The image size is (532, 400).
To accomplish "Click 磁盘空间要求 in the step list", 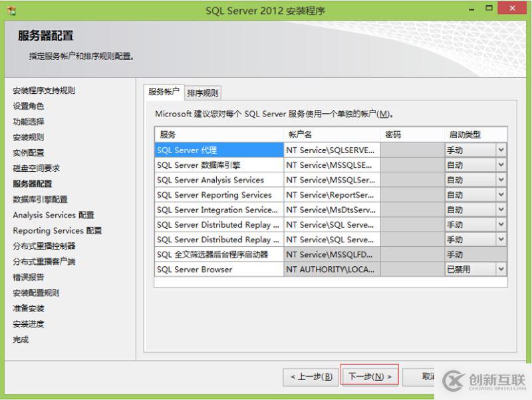I will 37,168.
